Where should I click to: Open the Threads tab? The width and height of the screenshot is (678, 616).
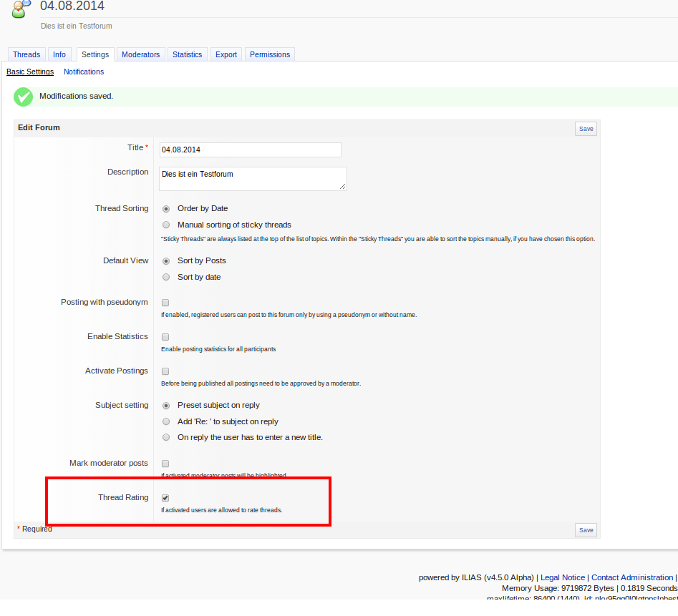(26, 54)
